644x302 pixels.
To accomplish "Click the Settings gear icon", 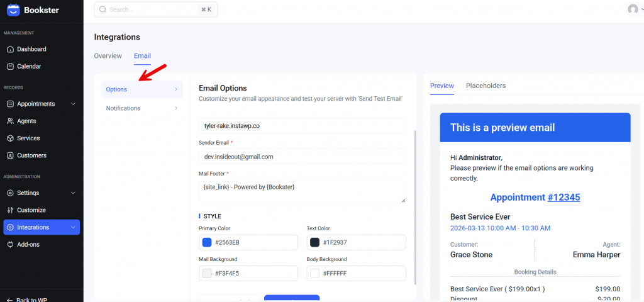I will pos(10,193).
